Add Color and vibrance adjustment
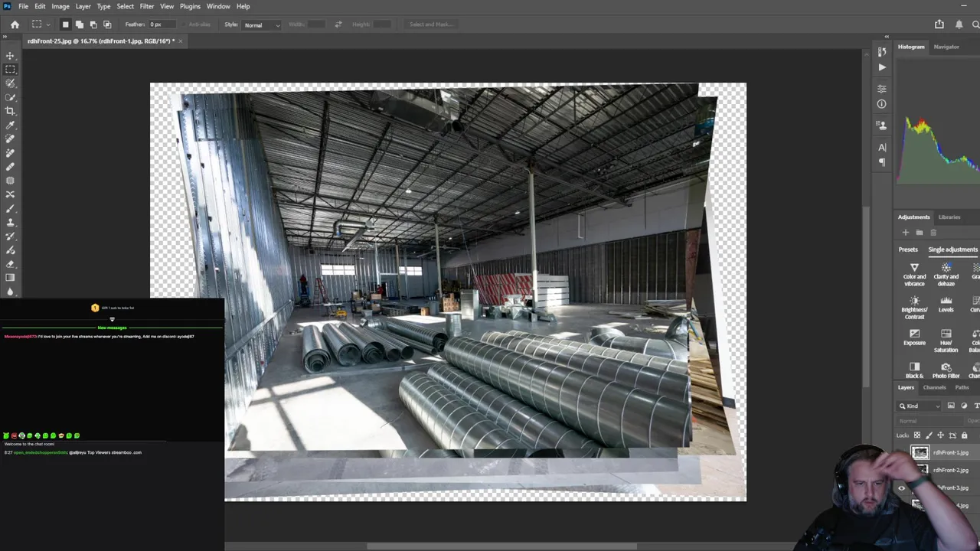Viewport: 980px width, 551px height. click(x=914, y=275)
